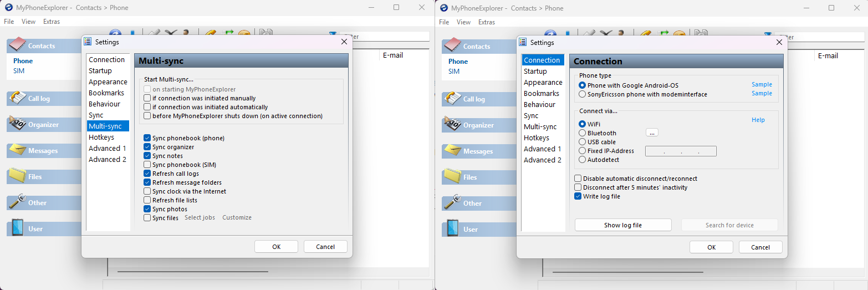Viewport: 868px width, 290px height.
Task: Enable Sync phonebook (SIM) option
Action: point(147,165)
